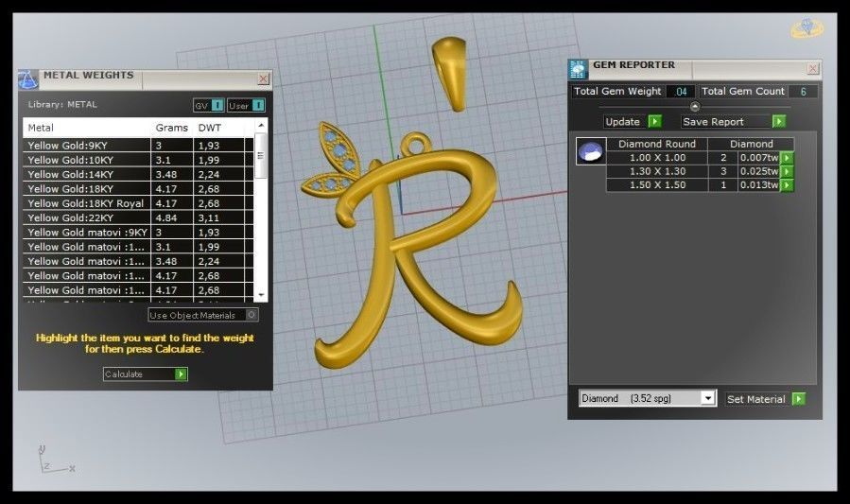Toggle the User library switch
This screenshot has height=504, width=850.
tap(246, 105)
